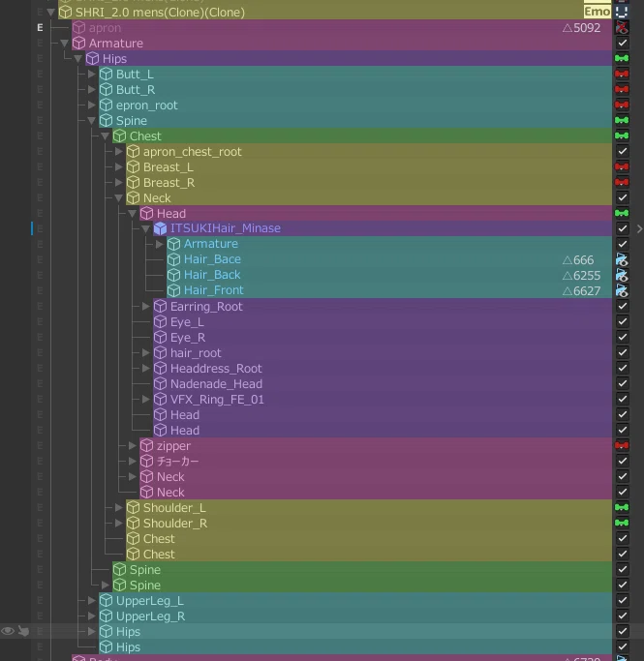Toggle the checkmark on Eye_R row
This screenshot has height=661, width=644.
pyautogui.click(x=622, y=337)
